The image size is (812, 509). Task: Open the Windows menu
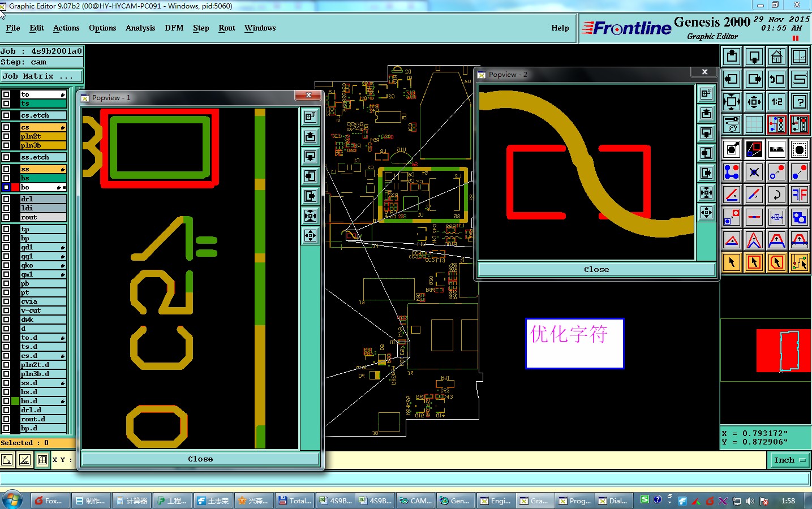260,28
